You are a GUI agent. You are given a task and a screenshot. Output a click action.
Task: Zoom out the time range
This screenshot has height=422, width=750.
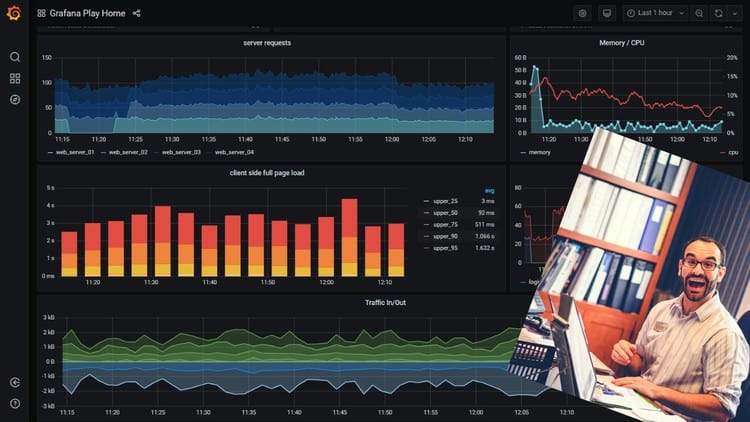tap(699, 14)
